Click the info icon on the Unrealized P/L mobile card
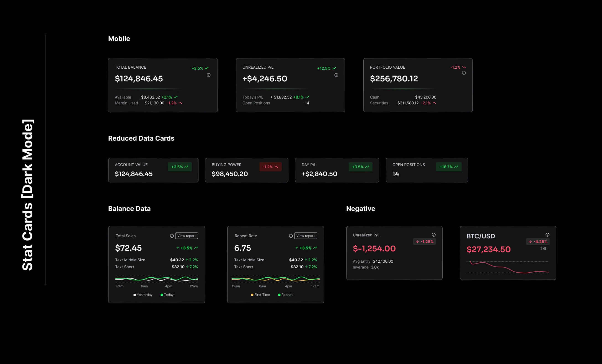Viewport: 602px width, 364px height. point(336,75)
